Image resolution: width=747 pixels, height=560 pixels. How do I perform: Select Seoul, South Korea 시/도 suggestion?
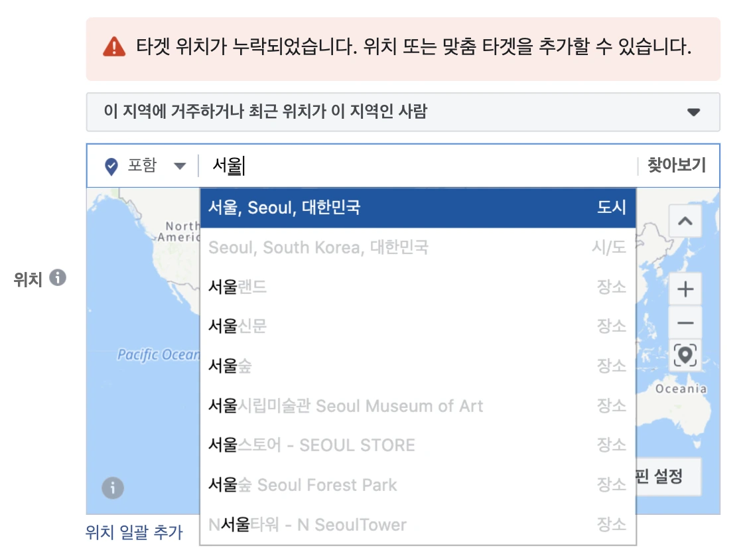pyautogui.click(x=418, y=247)
